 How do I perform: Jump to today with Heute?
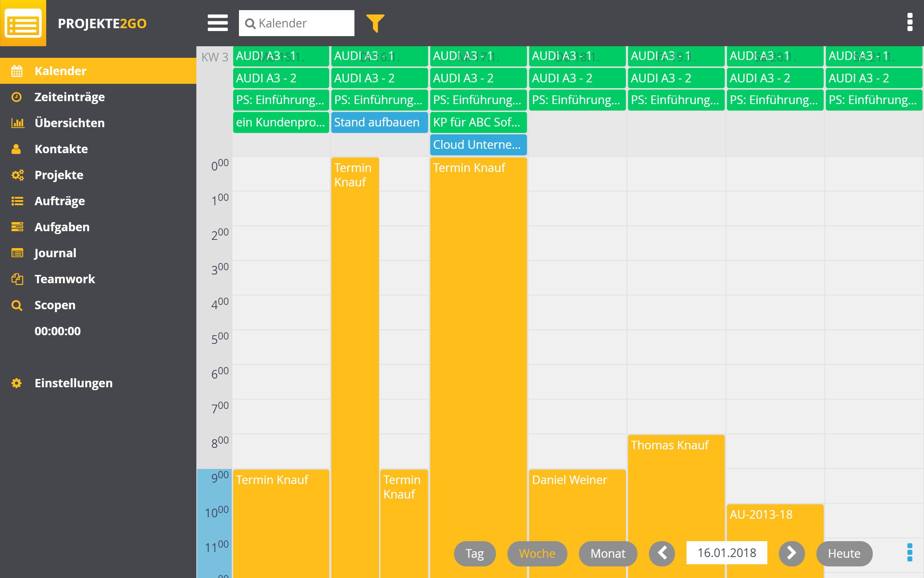844,553
